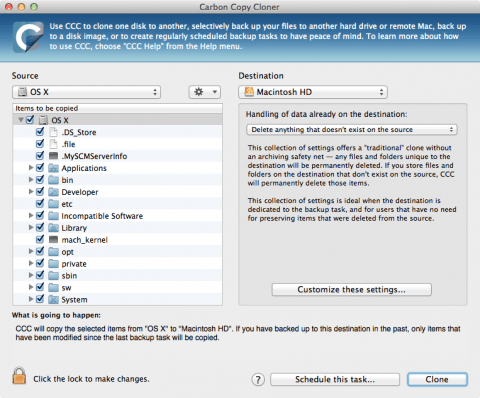Uncheck the .file checkbox

[40, 143]
